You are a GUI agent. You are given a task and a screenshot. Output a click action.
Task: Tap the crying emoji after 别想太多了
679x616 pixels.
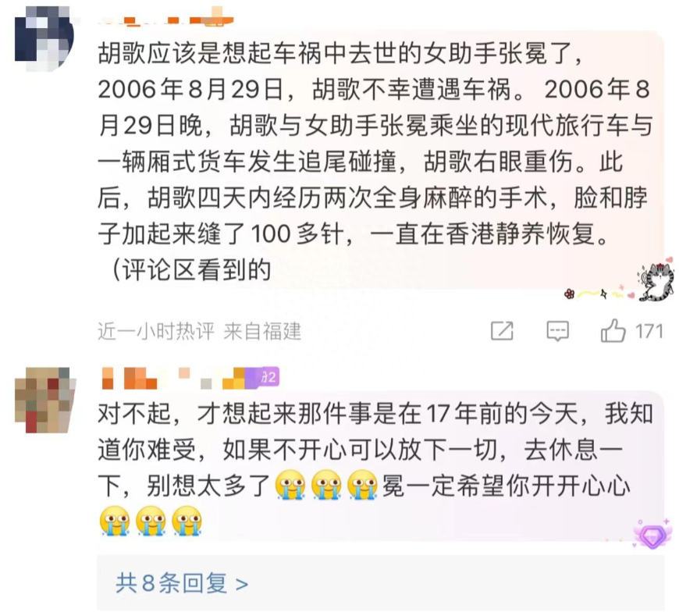pyautogui.click(x=290, y=485)
